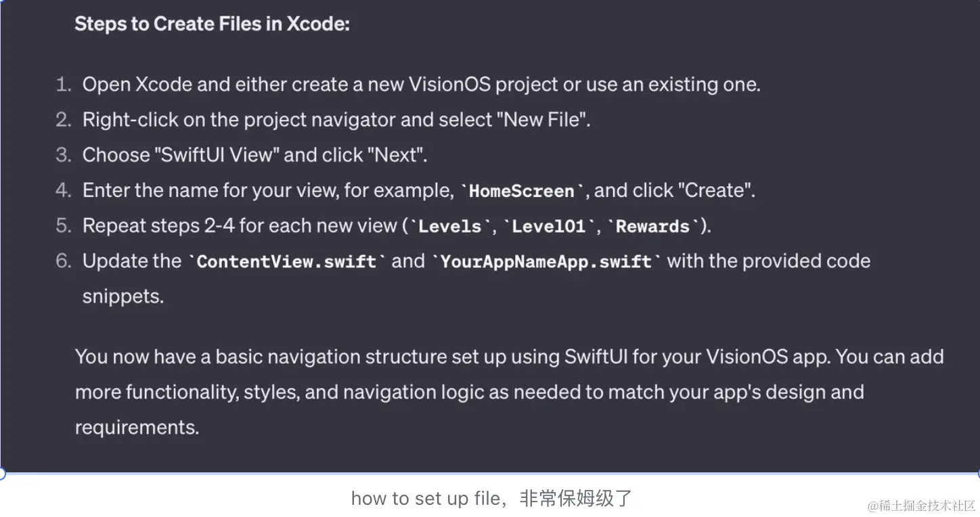The width and height of the screenshot is (980, 517).
Task: Click the YourAppNameApp.swift code snippet
Action: click(x=545, y=262)
